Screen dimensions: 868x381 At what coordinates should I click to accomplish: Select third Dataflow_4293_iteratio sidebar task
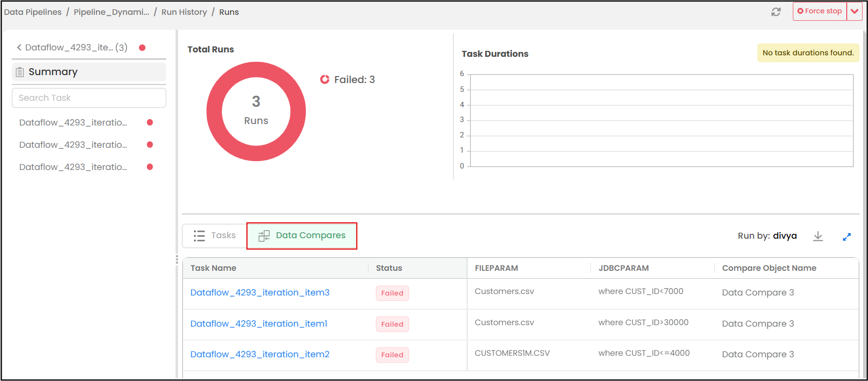tap(73, 167)
